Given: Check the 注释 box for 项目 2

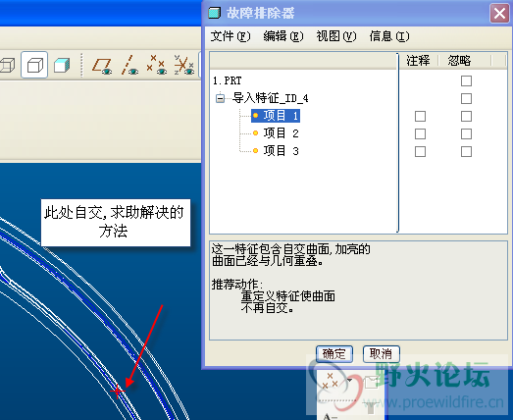Looking at the screenshot, I should (420, 133).
